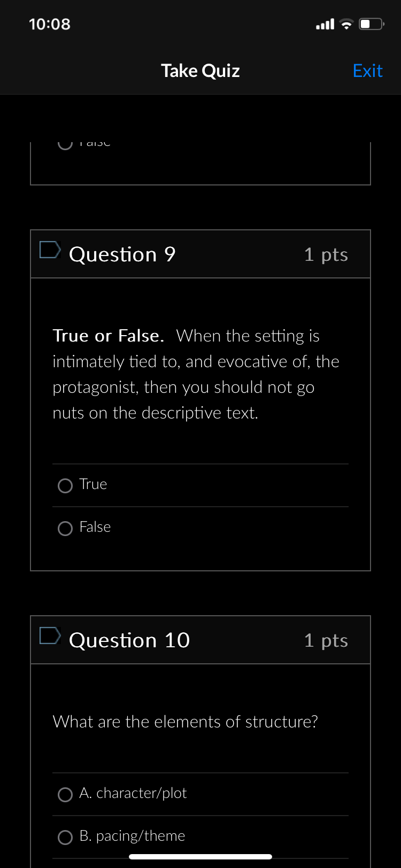Tap the Question 10 header bar
Image resolution: width=401 pixels, height=868 pixels.
(x=200, y=640)
